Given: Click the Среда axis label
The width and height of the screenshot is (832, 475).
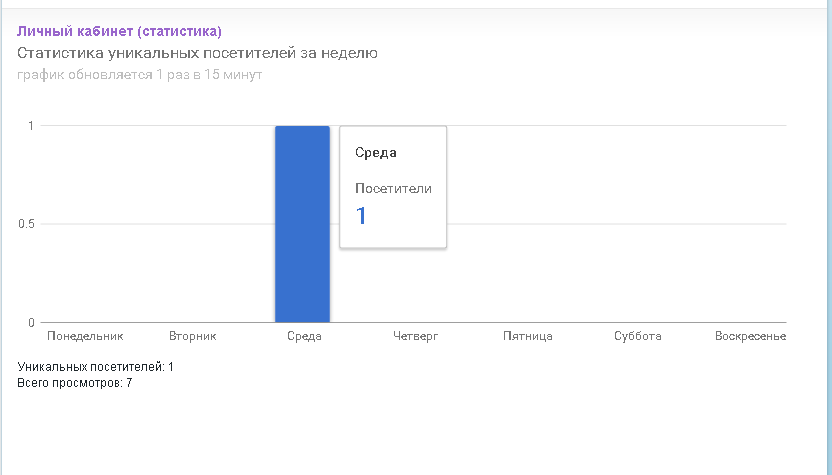Looking at the screenshot, I should click(x=303, y=337).
